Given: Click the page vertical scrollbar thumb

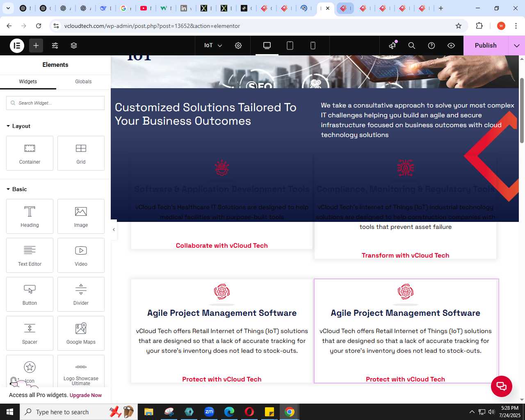Looking at the screenshot, I should [522, 110].
